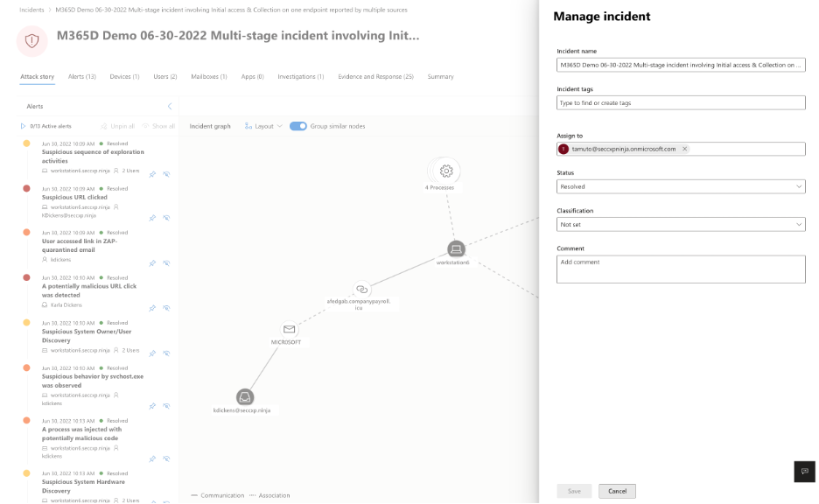The height and width of the screenshot is (504, 819).
Task: Open the Investigations tab
Action: [x=300, y=77]
